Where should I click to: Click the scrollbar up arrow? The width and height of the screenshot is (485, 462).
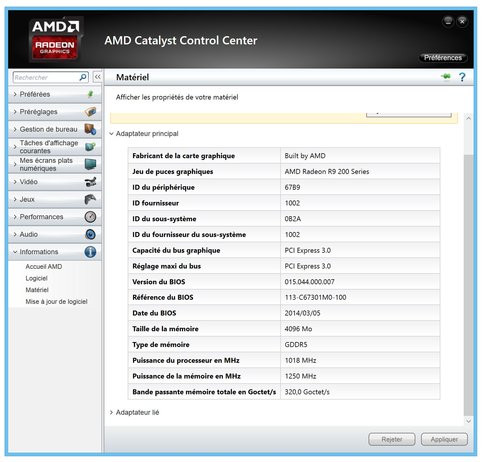click(x=468, y=118)
